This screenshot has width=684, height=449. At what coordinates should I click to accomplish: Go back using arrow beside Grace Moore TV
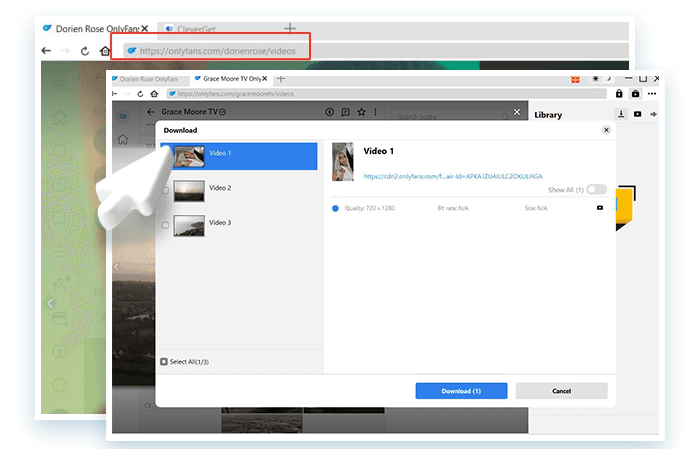pos(150,112)
